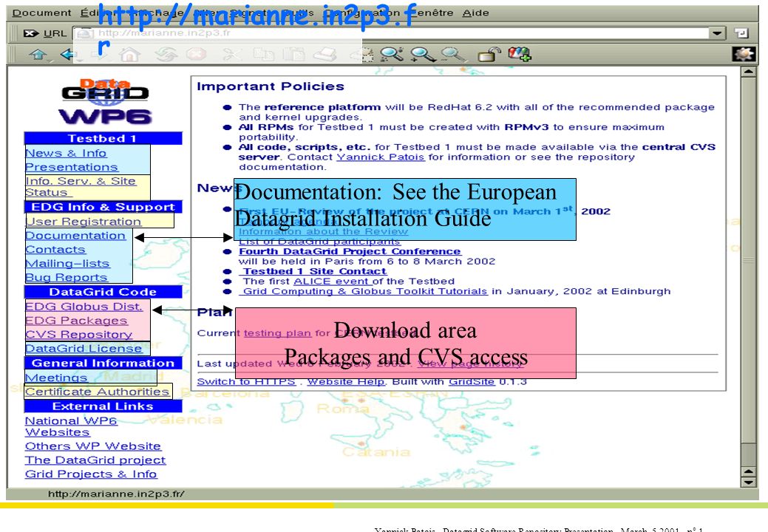Open the Certificate Authorities link

97,392
